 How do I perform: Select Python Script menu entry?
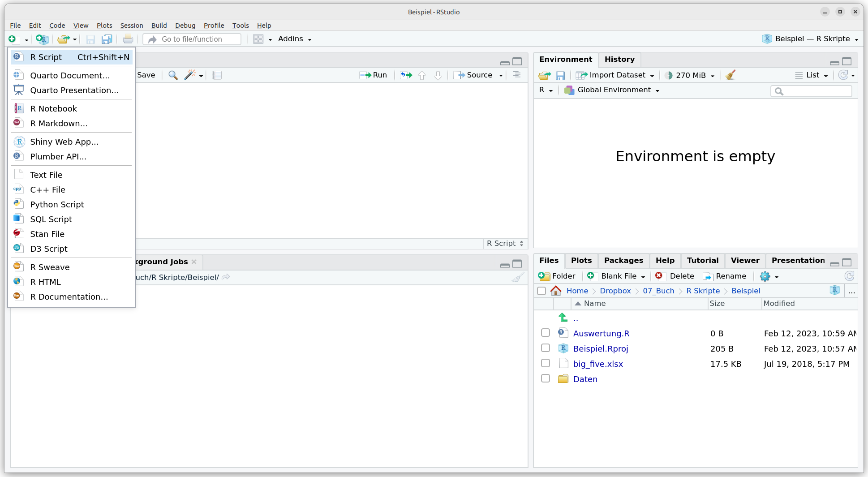[x=72, y=204]
